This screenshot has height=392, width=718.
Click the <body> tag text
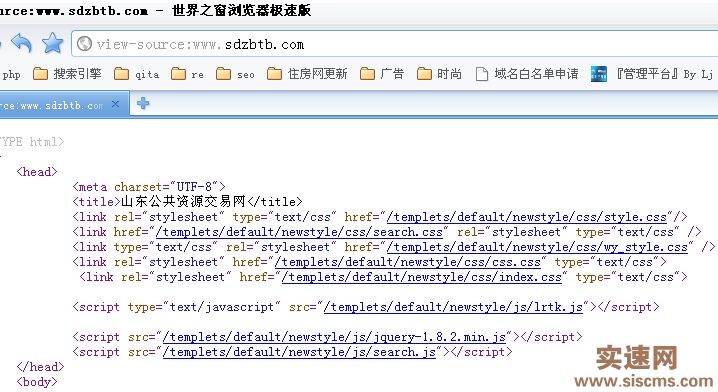click(37, 382)
